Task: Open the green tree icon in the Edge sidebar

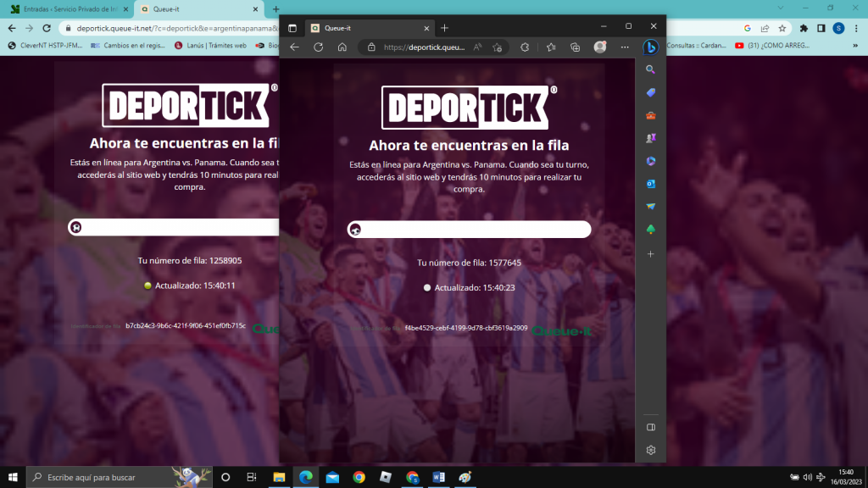Action: (650, 229)
